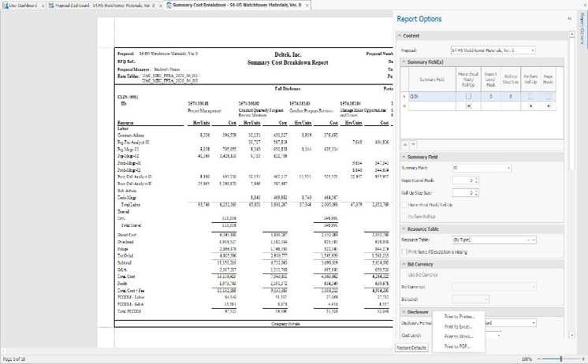
Task: Collapse the Bid Currency section
Action: point(404,264)
